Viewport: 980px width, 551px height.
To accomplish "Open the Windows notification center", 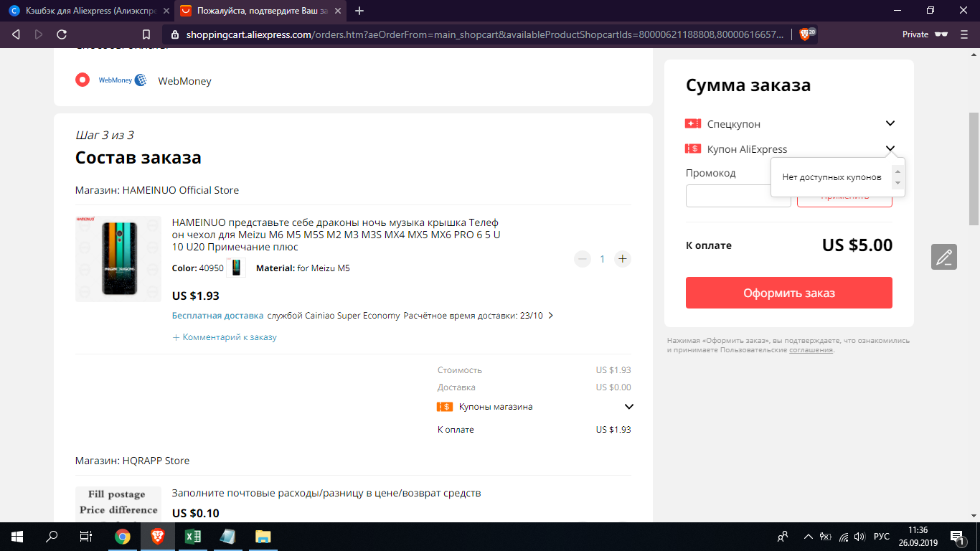I will coord(957,537).
